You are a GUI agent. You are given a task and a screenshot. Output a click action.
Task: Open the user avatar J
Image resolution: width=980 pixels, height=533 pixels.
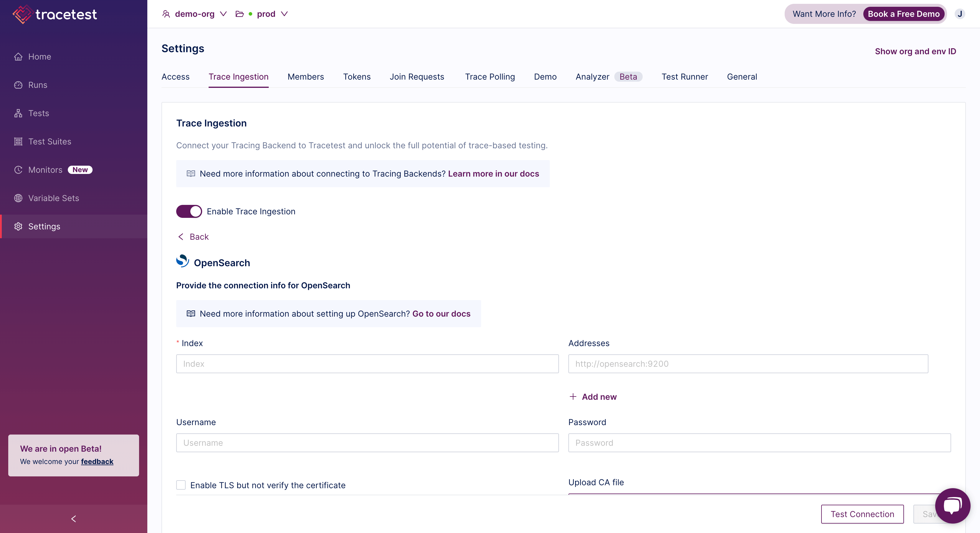point(960,14)
